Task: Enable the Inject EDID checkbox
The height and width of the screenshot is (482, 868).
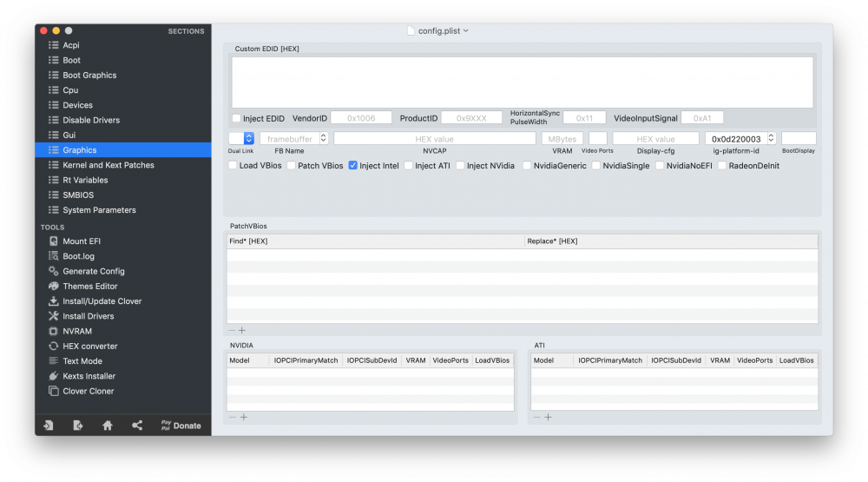Action: pos(236,118)
